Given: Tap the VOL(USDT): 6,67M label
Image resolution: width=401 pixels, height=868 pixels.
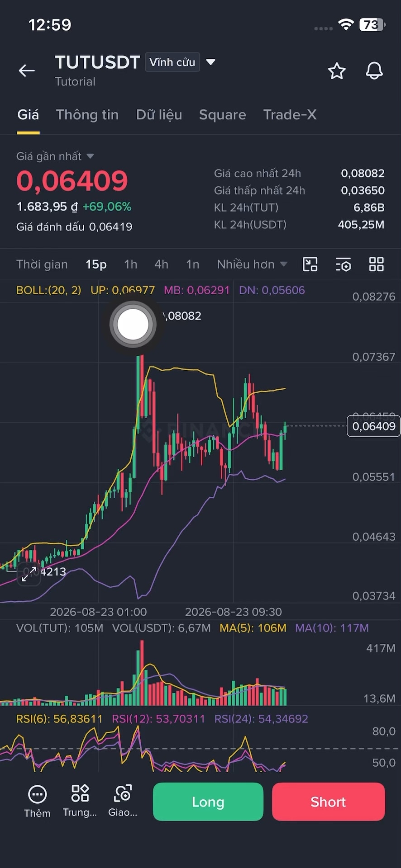Looking at the screenshot, I should click(161, 628).
